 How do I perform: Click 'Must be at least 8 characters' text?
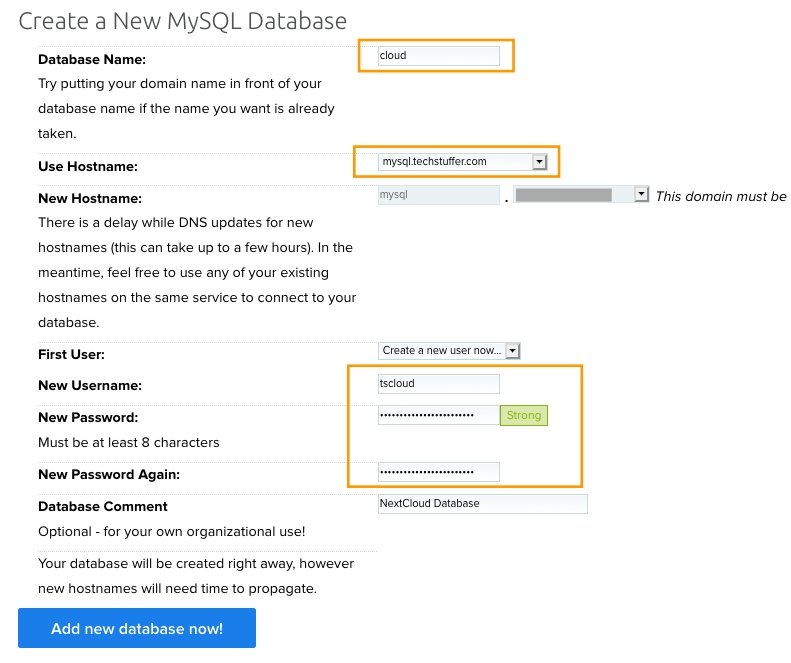(x=129, y=443)
